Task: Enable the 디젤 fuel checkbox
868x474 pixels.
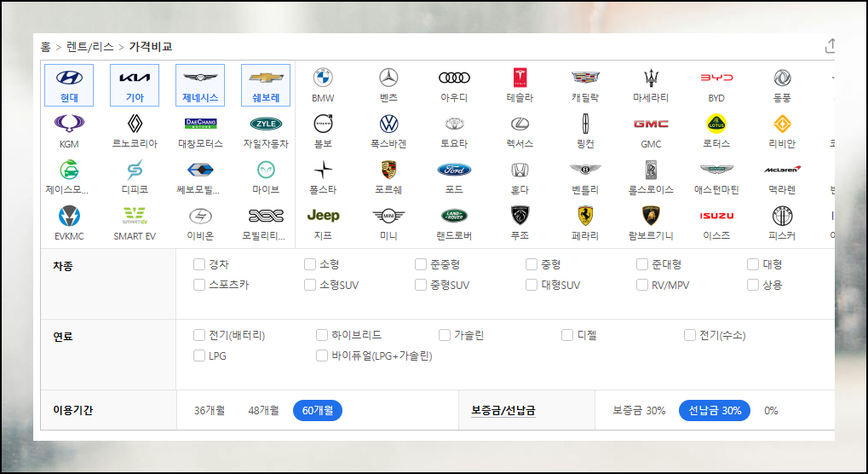Action: click(567, 335)
